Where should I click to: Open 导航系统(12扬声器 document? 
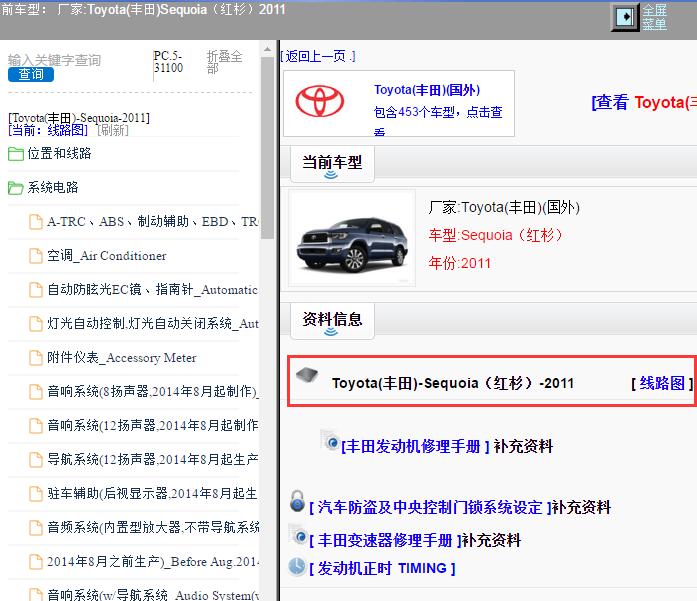[x=152, y=459]
